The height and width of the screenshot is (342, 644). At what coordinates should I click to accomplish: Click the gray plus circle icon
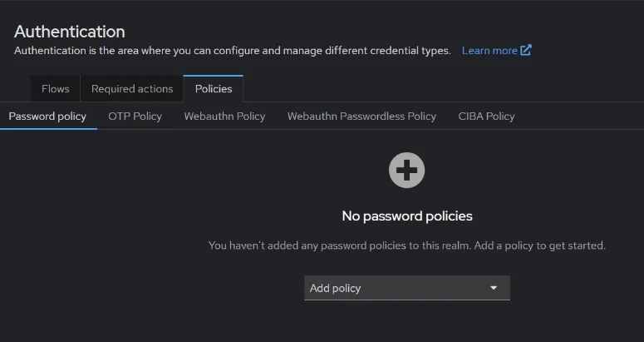[406, 171]
